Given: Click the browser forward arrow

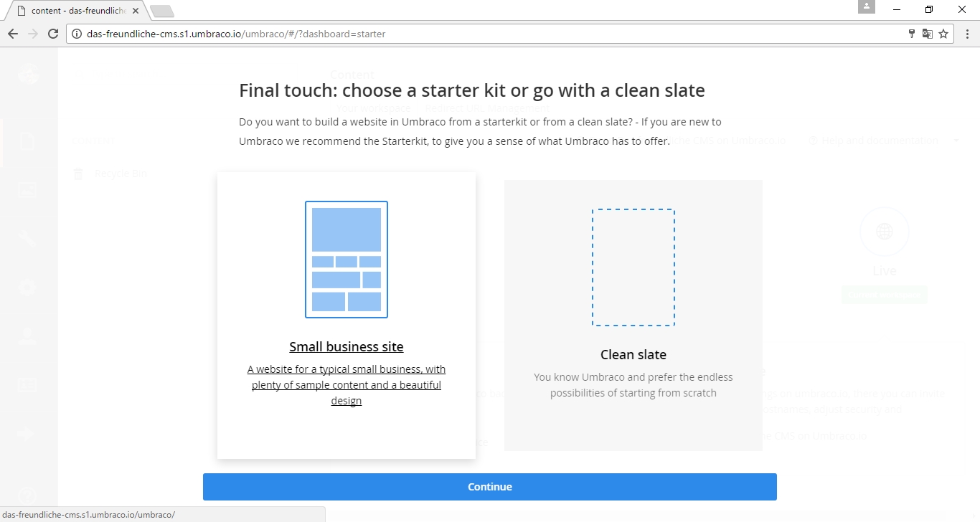Looking at the screenshot, I should 32,34.
